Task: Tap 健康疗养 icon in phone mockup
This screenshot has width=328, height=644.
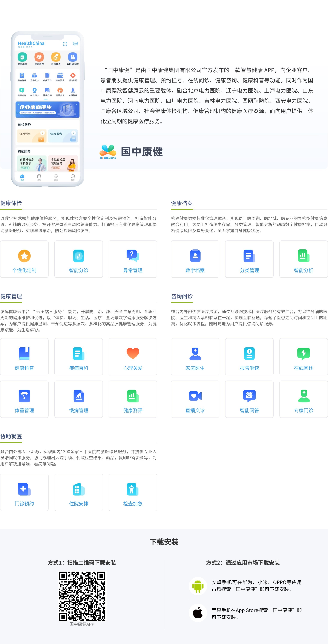Action: point(39,57)
